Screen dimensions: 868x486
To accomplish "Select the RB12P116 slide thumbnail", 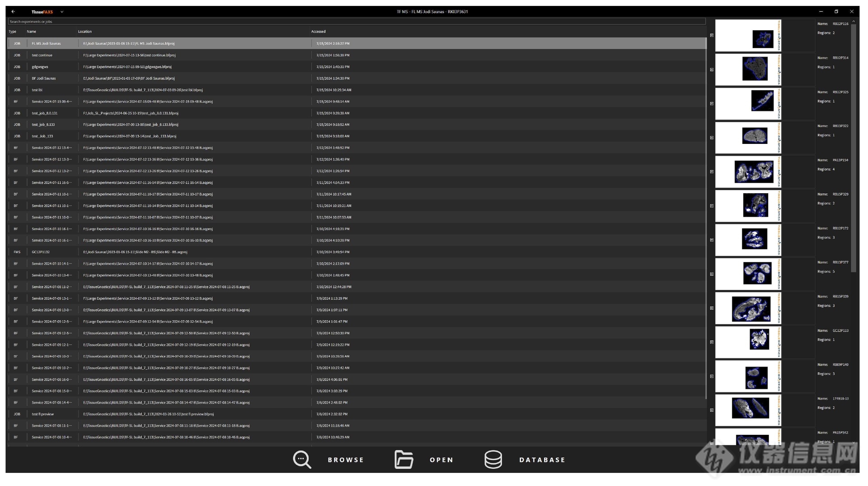I will pyautogui.click(x=748, y=35).
